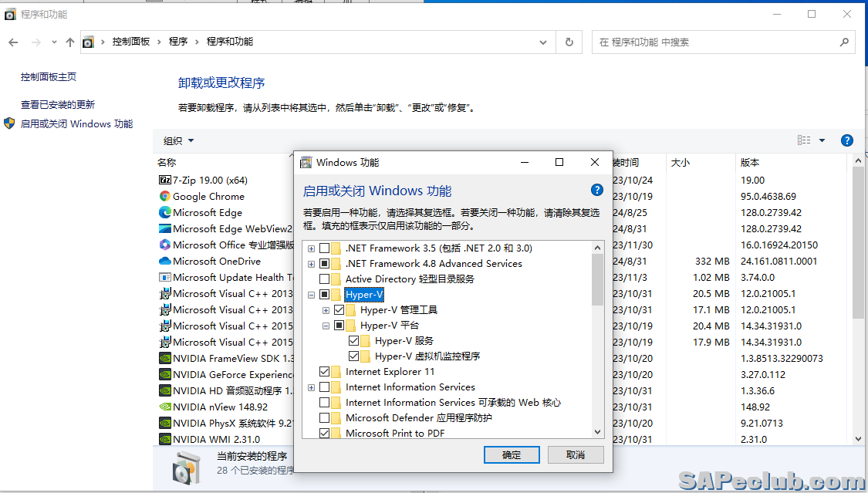Screen dimensions: 868x493
Task: Open the 组织 dropdown menu
Action: pyautogui.click(x=179, y=140)
